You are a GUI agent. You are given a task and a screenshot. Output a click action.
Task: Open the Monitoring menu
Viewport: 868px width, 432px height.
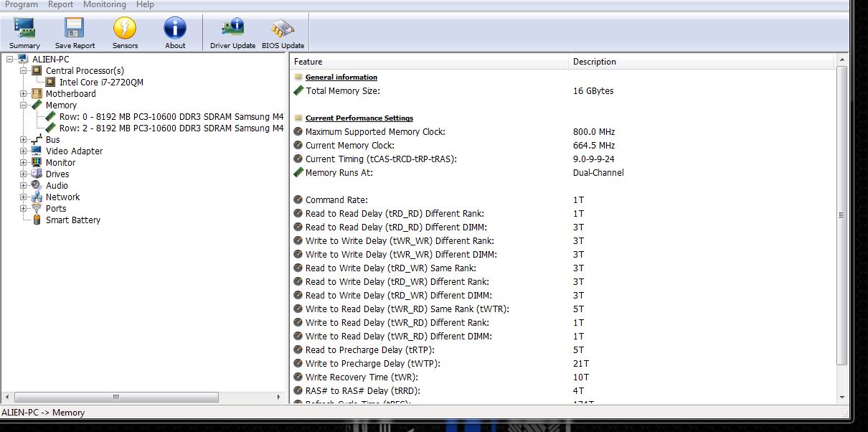(104, 4)
